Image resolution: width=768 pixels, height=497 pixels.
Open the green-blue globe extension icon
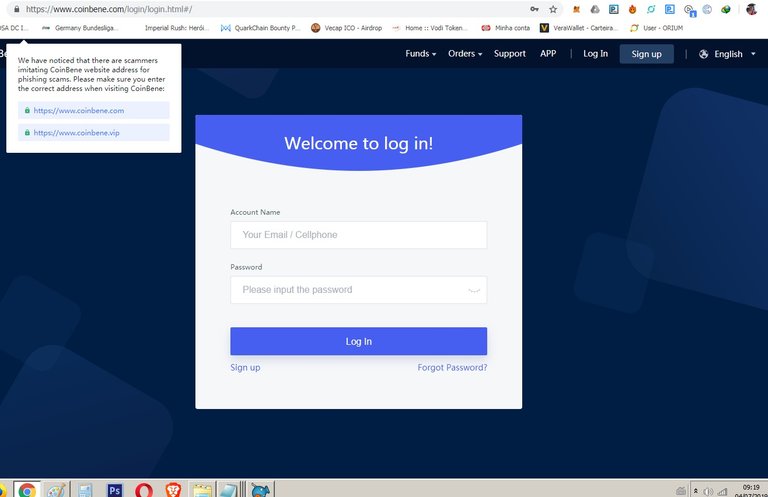(726, 9)
